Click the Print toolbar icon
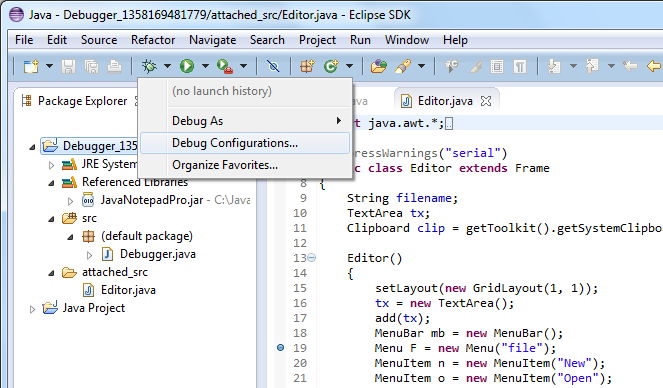663x388 pixels. coord(114,66)
